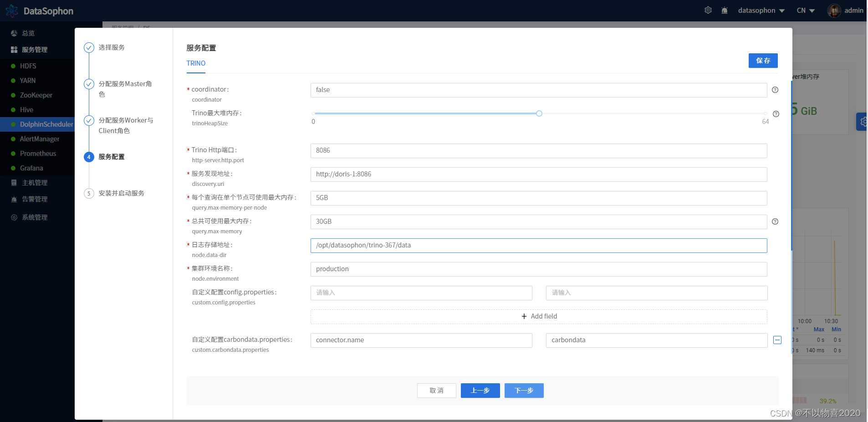Click the 系统管理 gear sidebar icon
The width and height of the screenshot is (868, 422).
tap(14, 217)
